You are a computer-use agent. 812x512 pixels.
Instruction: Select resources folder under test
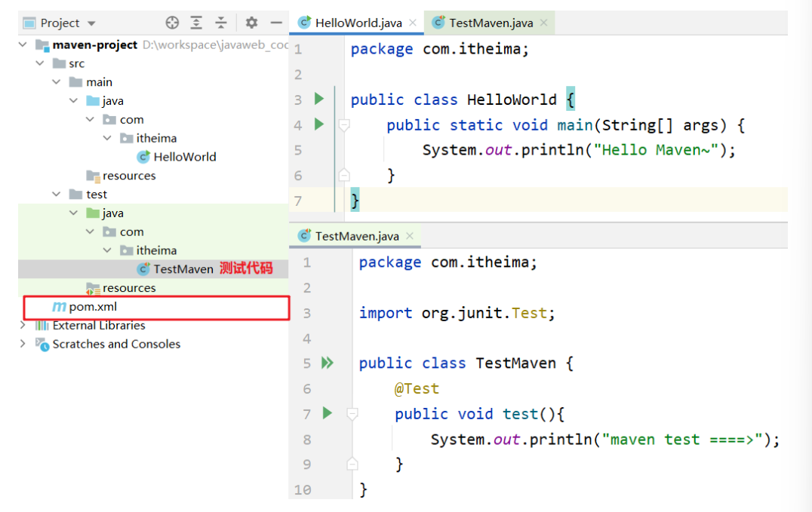pyautogui.click(x=129, y=288)
